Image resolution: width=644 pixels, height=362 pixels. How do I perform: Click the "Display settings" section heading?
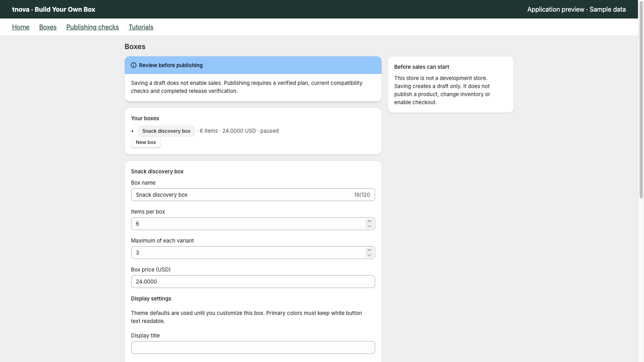[x=151, y=298]
